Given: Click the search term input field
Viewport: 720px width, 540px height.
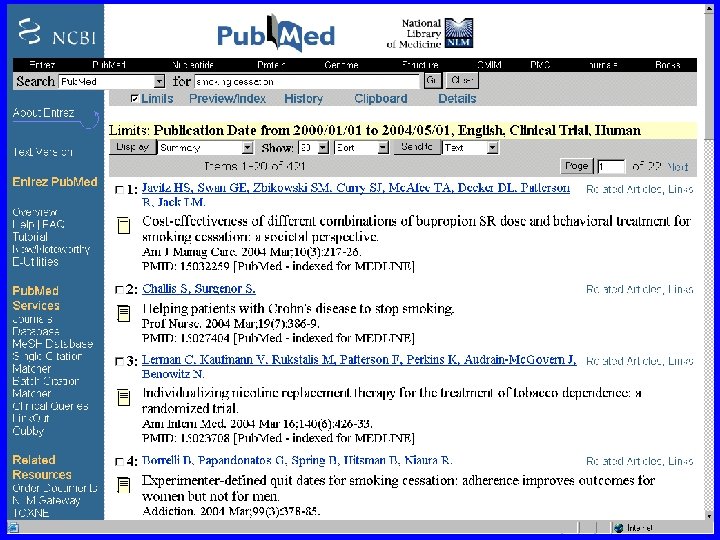Looking at the screenshot, I should 307,82.
